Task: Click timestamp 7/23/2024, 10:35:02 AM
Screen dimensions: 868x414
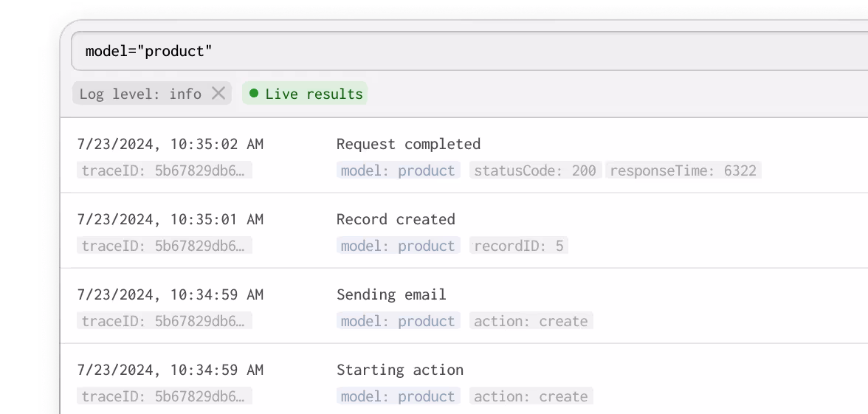Action: click(x=170, y=145)
